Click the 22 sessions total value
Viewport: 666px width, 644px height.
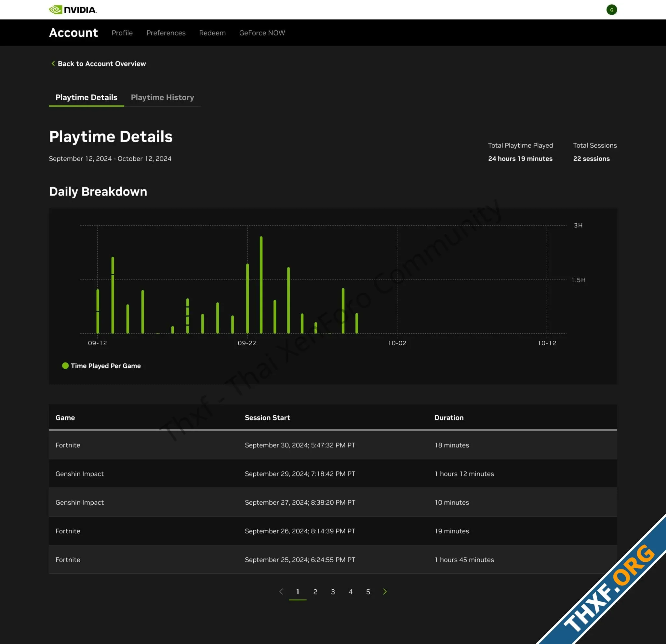coord(591,158)
